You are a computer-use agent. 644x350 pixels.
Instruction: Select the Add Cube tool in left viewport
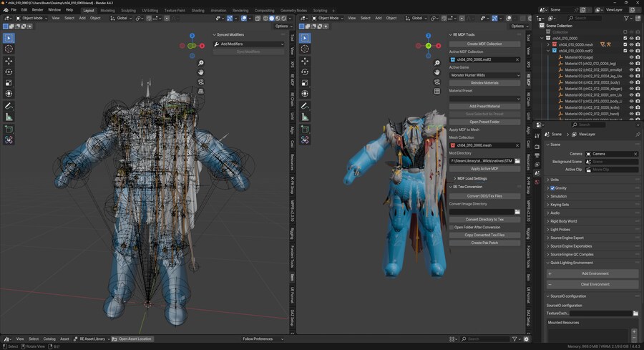click(x=9, y=129)
